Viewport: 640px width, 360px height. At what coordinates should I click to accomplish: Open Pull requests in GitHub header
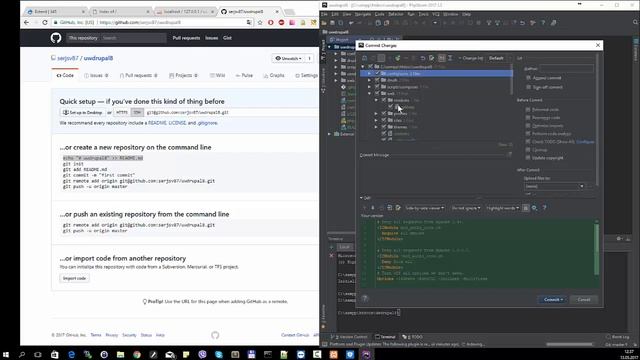point(186,38)
